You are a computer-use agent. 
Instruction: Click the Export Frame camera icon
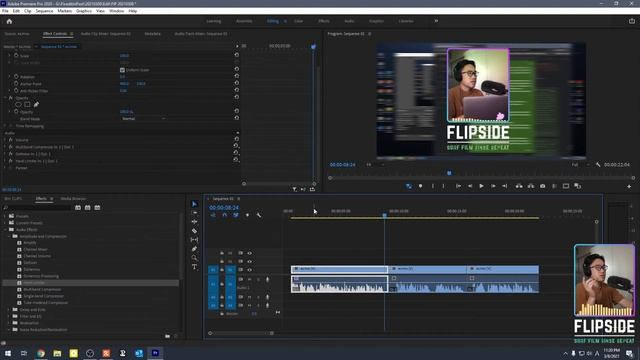coord(542,186)
